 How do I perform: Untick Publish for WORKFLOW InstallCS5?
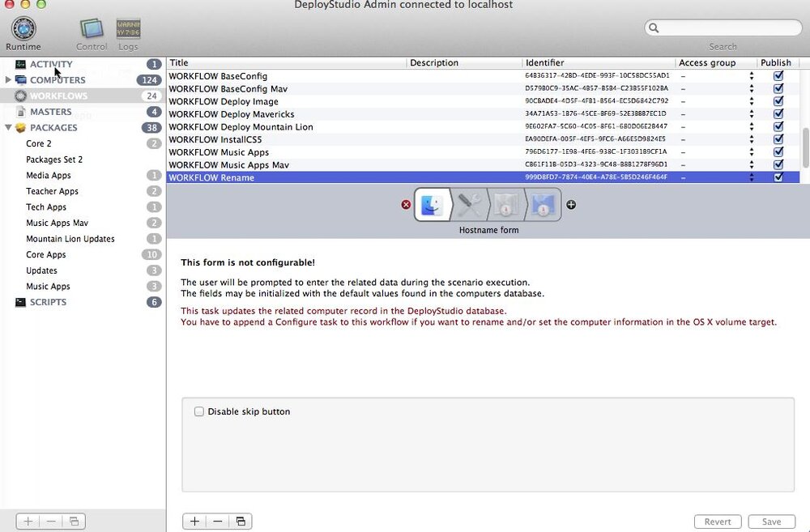click(x=778, y=139)
